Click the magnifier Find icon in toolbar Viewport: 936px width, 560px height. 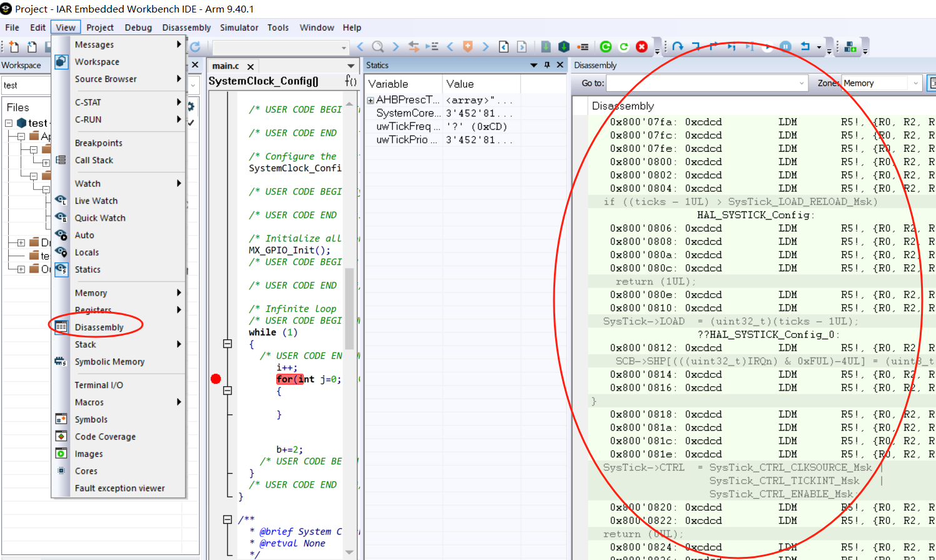(x=378, y=46)
